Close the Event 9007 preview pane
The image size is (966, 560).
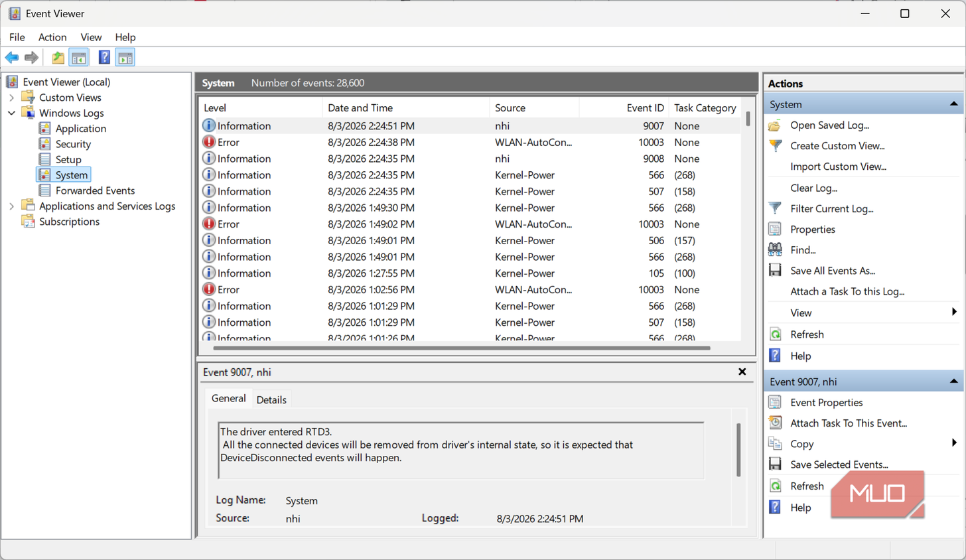pos(742,372)
